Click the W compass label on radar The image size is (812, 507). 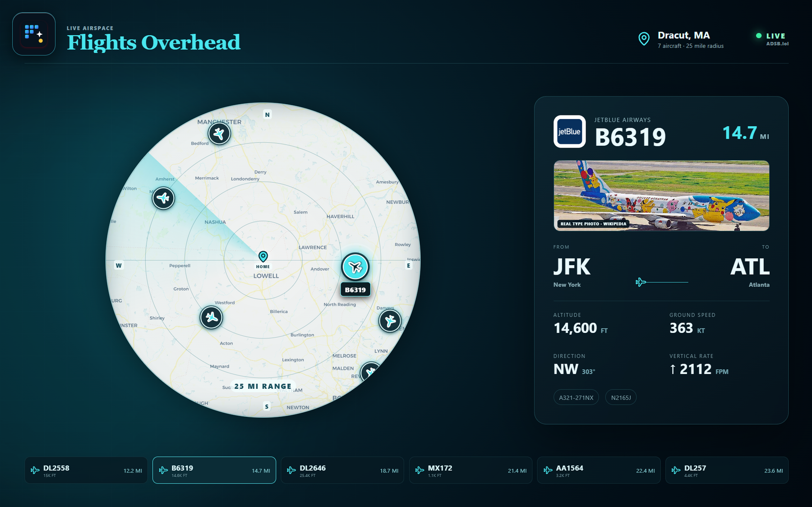coord(119,266)
